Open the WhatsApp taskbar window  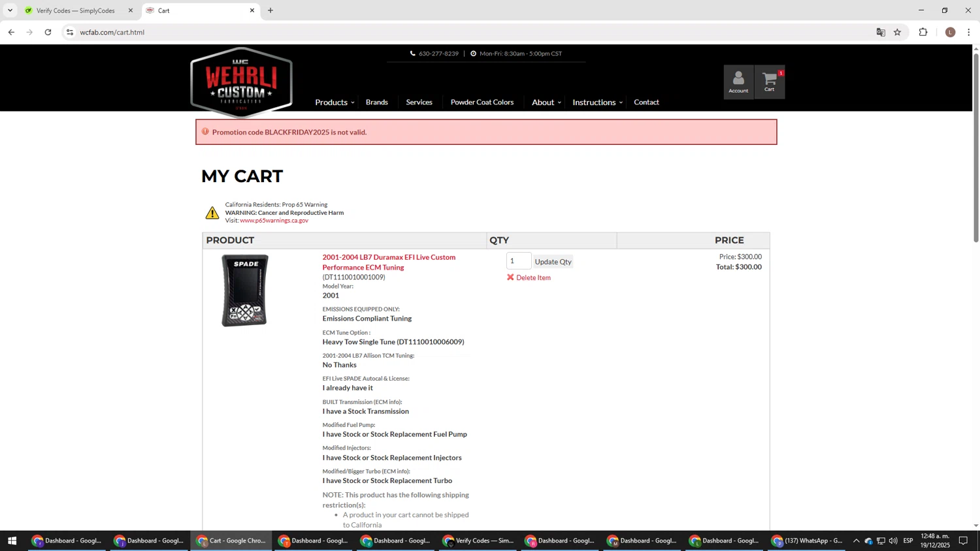pyautogui.click(x=807, y=541)
